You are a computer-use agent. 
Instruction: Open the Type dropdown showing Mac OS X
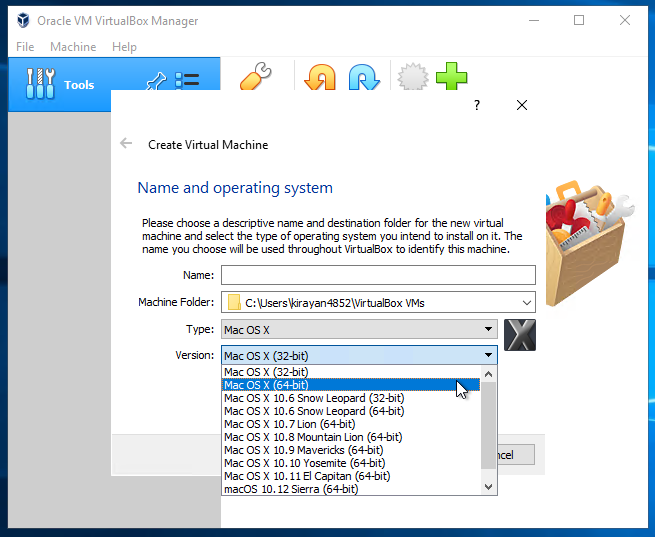coord(359,329)
